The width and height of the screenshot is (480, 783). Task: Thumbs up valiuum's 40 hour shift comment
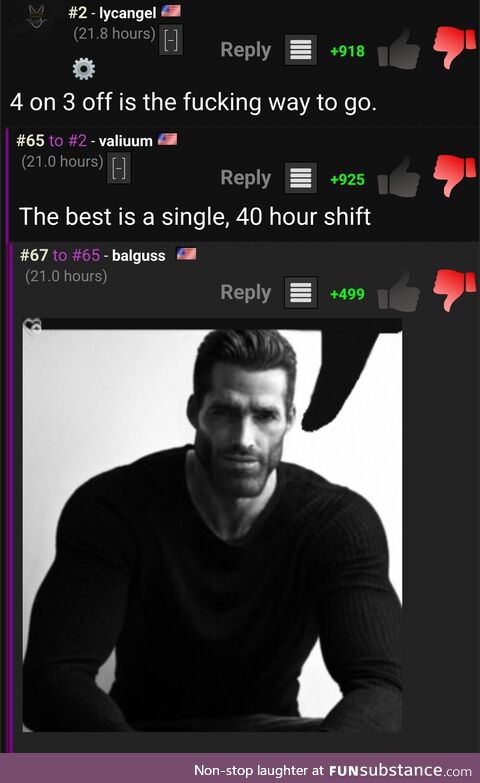pos(399,177)
